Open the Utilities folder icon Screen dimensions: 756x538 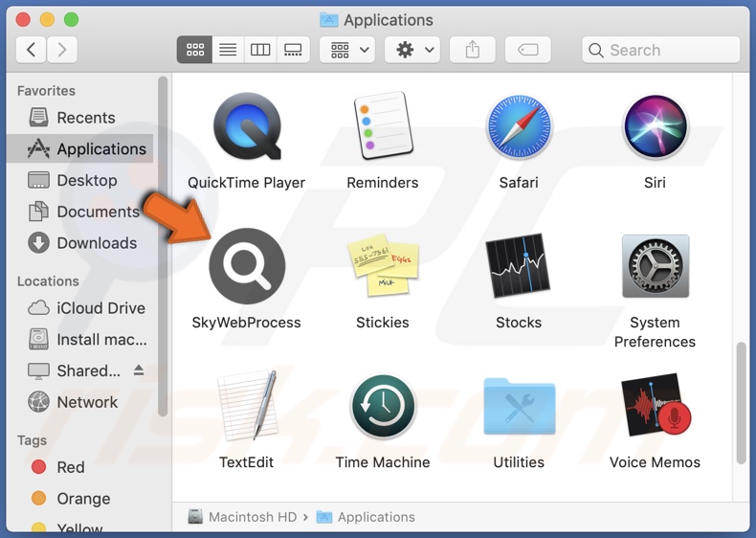[x=520, y=406]
